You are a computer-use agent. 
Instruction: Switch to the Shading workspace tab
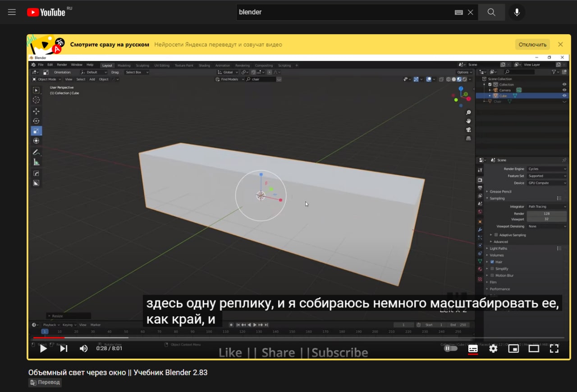click(204, 65)
